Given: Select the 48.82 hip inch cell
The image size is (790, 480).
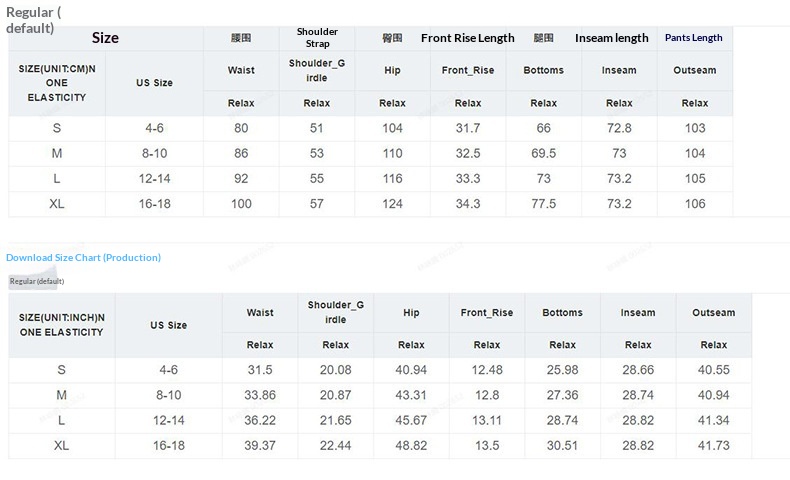Looking at the screenshot, I should pyautogui.click(x=411, y=445).
